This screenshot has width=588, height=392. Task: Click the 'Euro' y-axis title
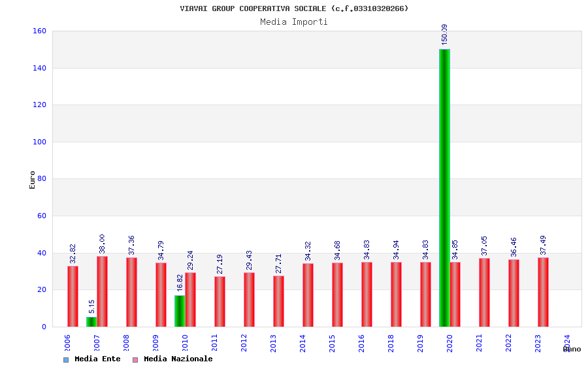click(x=32, y=180)
